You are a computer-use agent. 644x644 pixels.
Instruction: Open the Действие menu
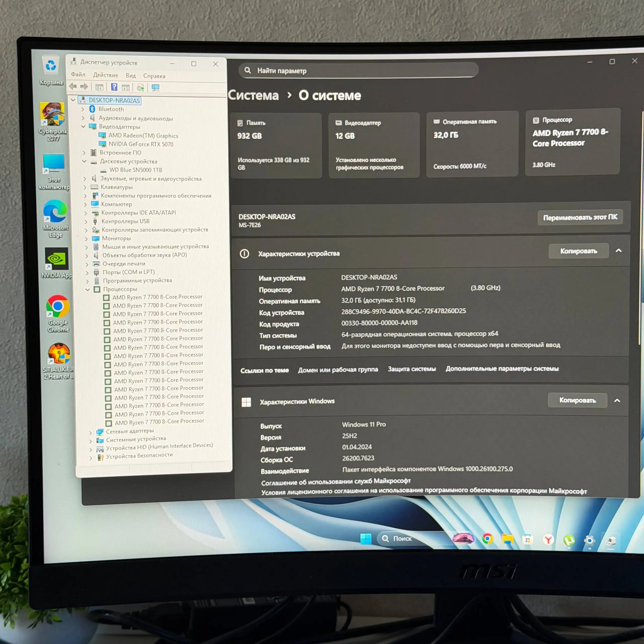(x=105, y=75)
